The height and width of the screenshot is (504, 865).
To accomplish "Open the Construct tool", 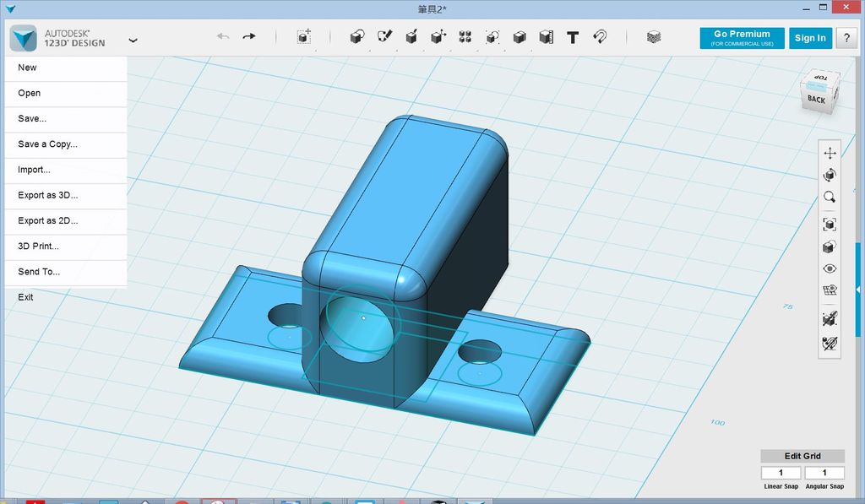I will coord(411,37).
